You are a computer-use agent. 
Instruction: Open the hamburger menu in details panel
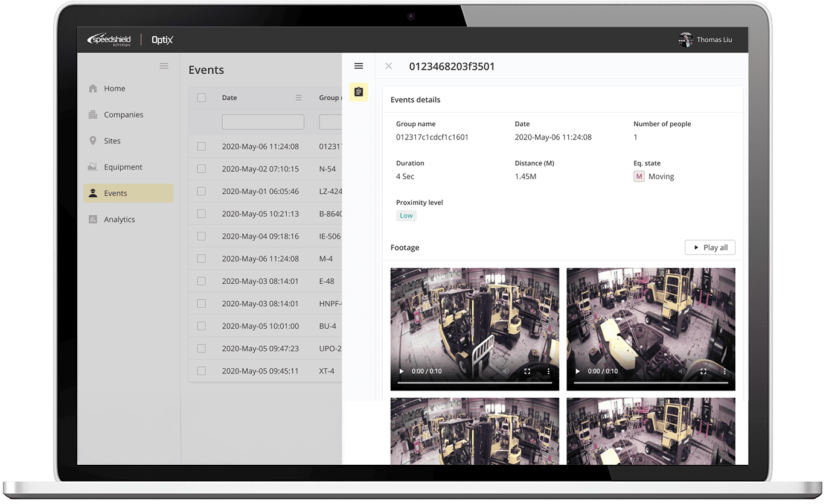pyautogui.click(x=359, y=66)
